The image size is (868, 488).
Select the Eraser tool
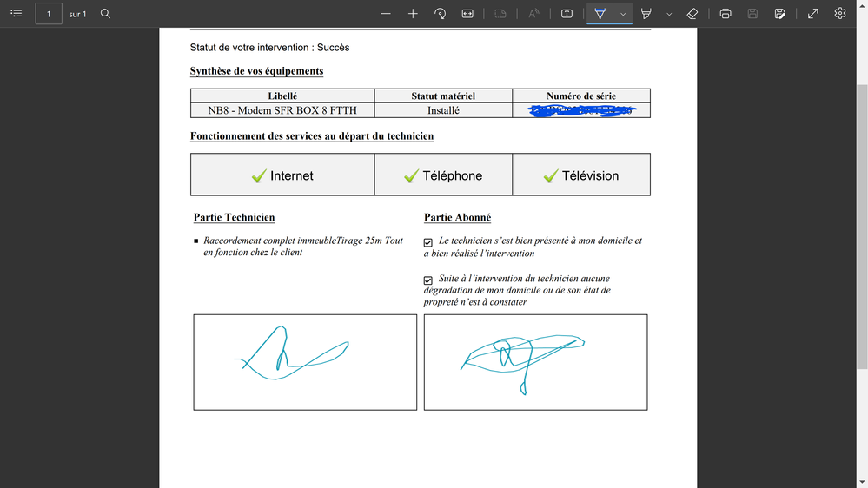(x=692, y=14)
